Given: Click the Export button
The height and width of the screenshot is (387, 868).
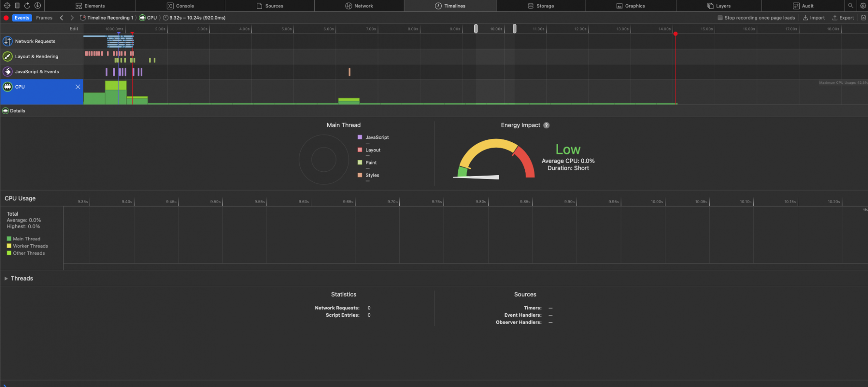Looking at the screenshot, I should pyautogui.click(x=843, y=18).
